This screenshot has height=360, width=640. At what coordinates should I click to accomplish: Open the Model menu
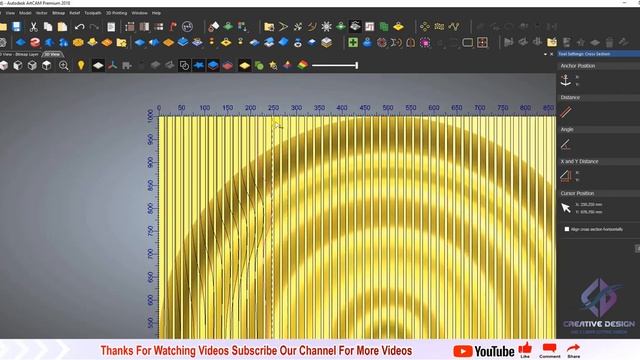pos(25,13)
